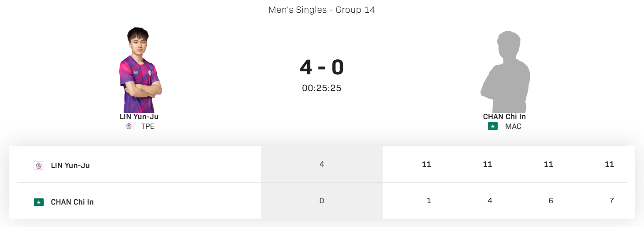Click the Macau flag icon beside MAC label
Viewport: 644px width, 227px height.
[x=492, y=126]
